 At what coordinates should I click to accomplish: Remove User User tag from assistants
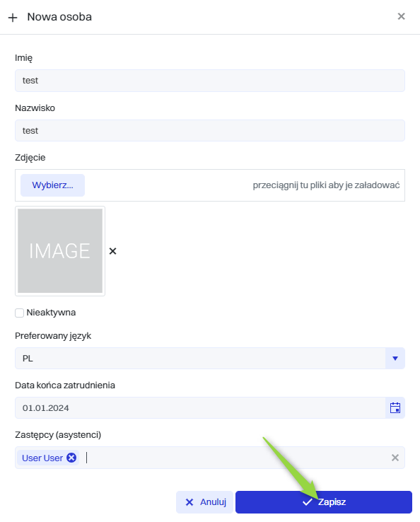click(71, 458)
